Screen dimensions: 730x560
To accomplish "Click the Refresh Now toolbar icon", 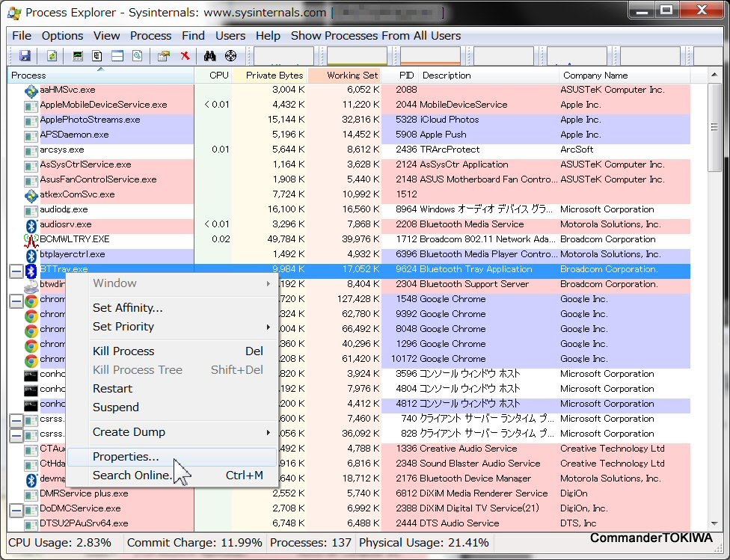I will [52, 56].
